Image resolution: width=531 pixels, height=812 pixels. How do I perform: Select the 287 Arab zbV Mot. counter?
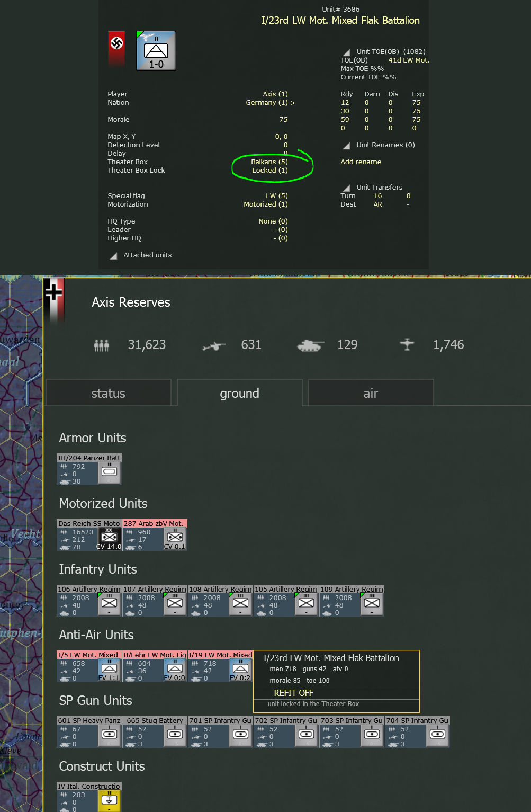coord(155,535)
